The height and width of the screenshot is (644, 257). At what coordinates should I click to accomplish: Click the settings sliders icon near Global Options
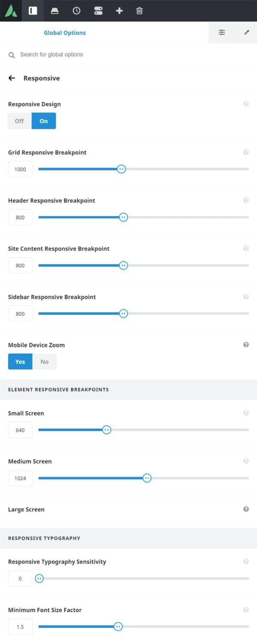click(x=221, y=32)
